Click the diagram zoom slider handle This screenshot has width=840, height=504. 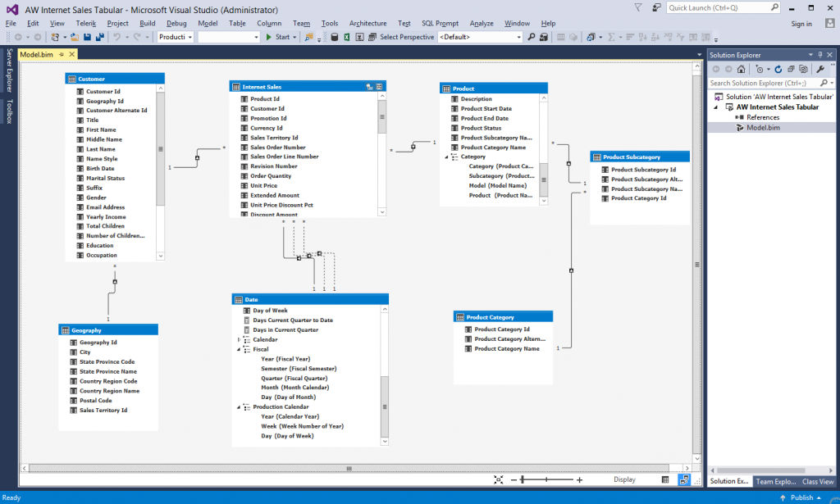(523, 480)
